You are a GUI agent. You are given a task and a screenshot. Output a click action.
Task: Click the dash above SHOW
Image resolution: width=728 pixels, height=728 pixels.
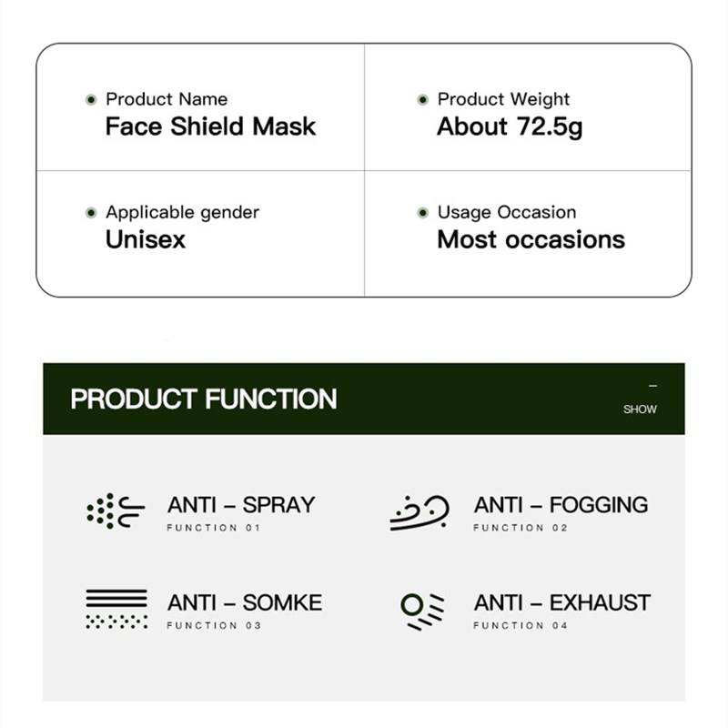[x=652, y=386]
